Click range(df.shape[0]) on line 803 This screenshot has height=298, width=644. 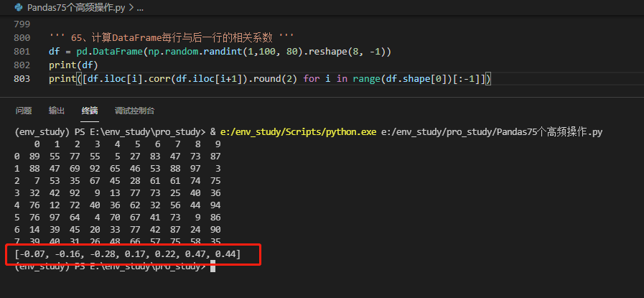(x=403, y=78)
